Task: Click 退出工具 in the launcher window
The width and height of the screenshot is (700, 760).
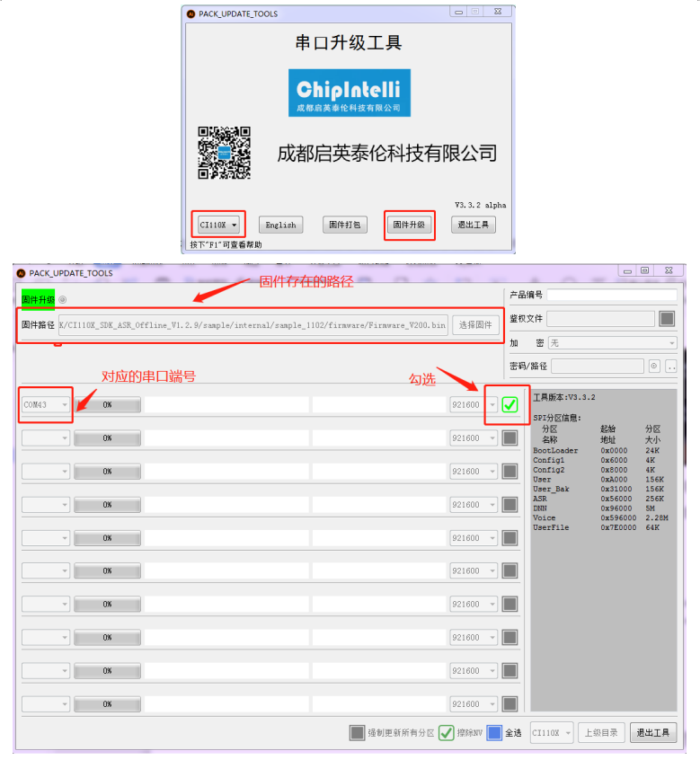Action: (474, 225)
